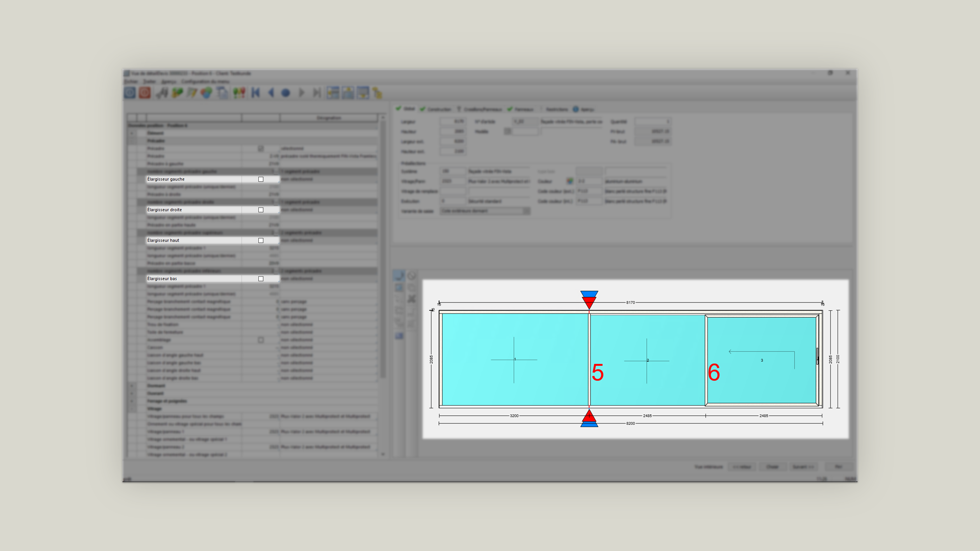Tick the Élargisseur bas checkbox
The width and height of the screenshot is (980, 551).
pos(261,279)
